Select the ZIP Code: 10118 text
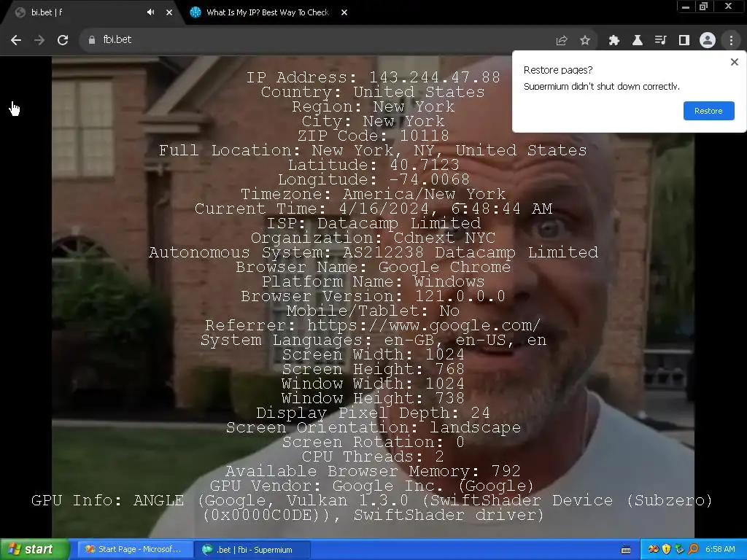Viewport: 747px width, 560px height. pos(373,136)
